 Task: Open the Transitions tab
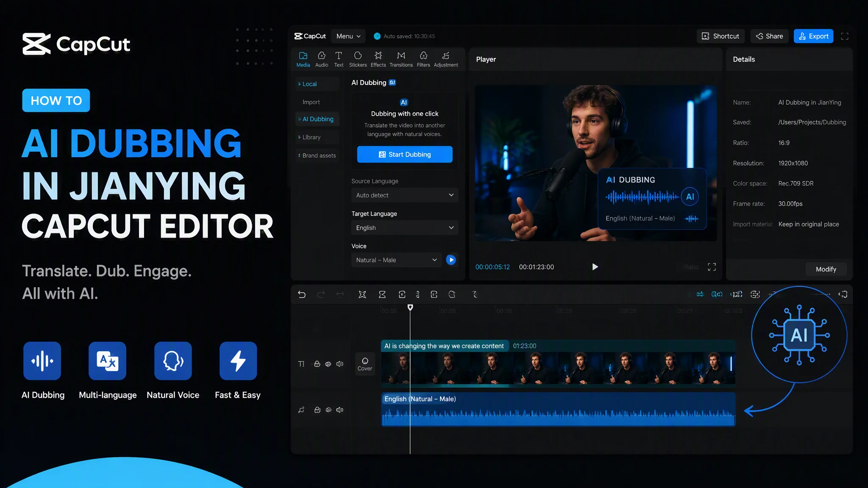[x=401, y=59]
